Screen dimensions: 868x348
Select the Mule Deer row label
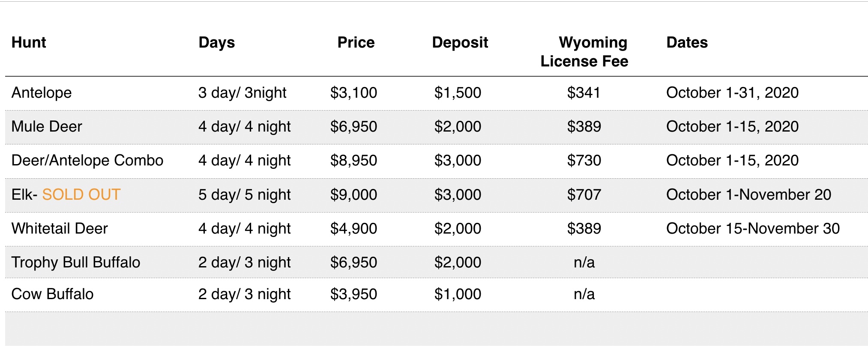coord(47,126)
